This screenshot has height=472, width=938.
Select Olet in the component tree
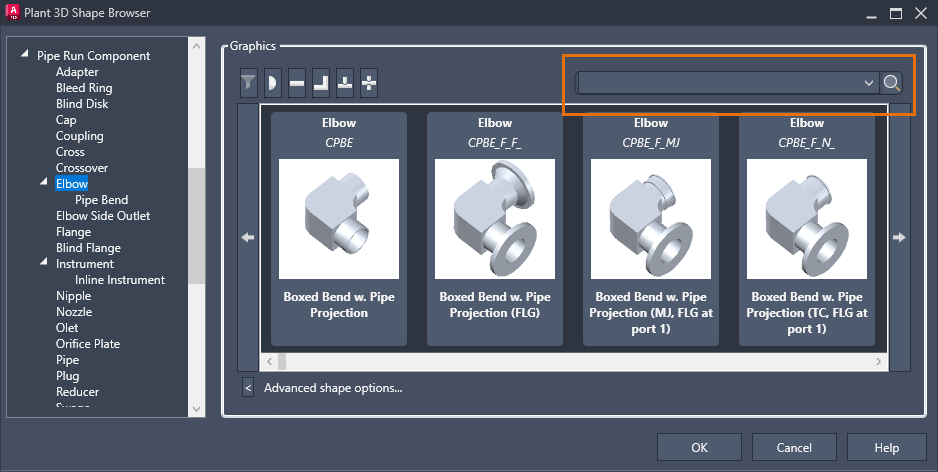pos(67,328)
